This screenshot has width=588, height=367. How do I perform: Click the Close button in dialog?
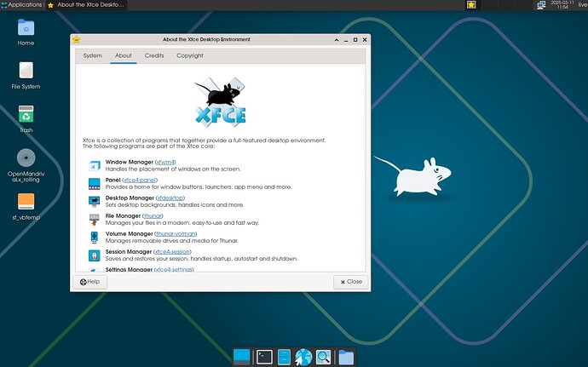(351, 282)
